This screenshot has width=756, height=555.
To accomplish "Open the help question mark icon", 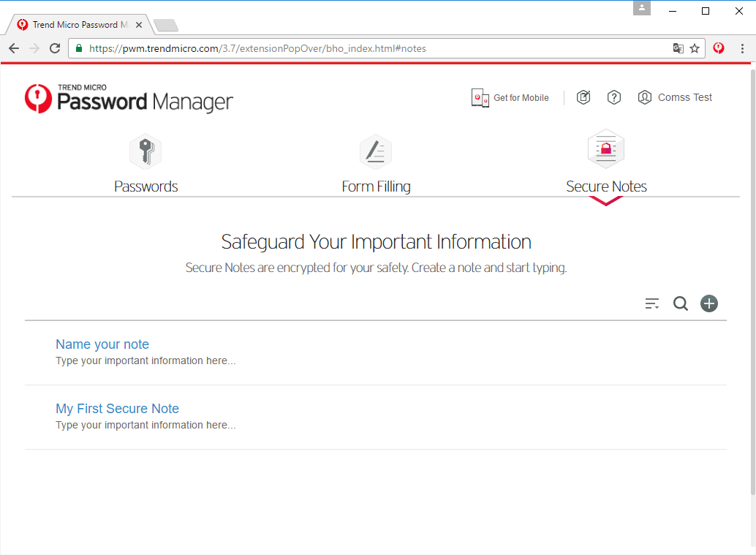I will (613, 97).
